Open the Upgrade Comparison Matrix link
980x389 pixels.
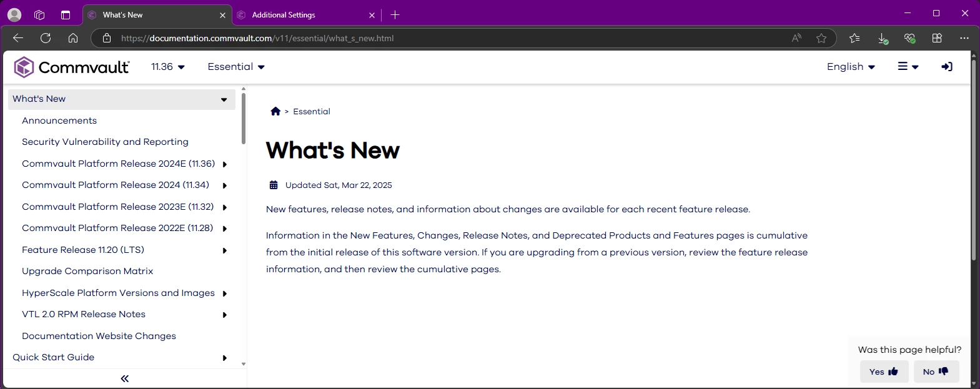87,271
